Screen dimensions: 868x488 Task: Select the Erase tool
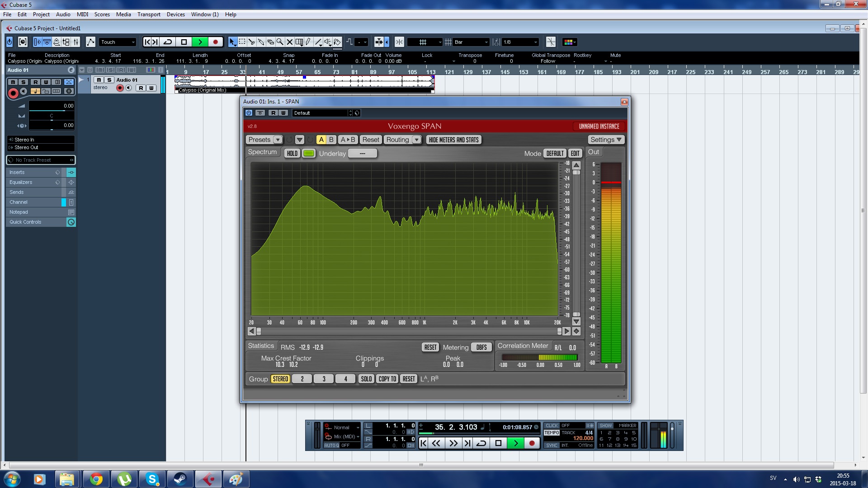pyautogui.click(x=270, y=42)
